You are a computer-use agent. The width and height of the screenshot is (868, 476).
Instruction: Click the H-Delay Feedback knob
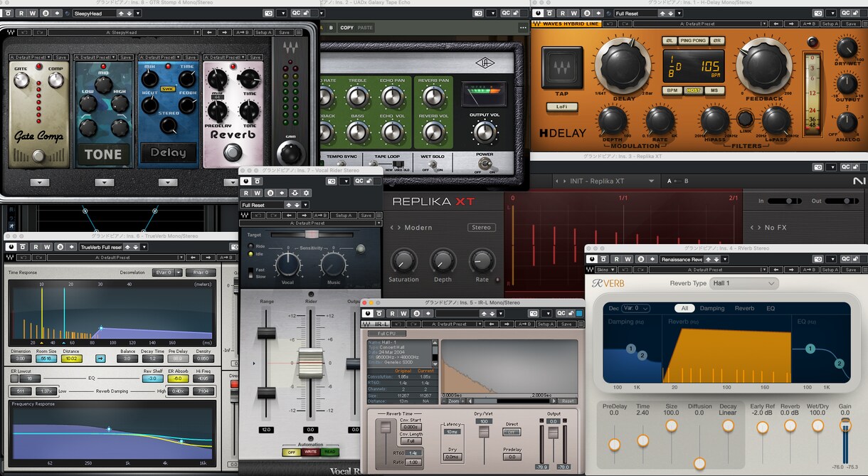click(766, 65)
